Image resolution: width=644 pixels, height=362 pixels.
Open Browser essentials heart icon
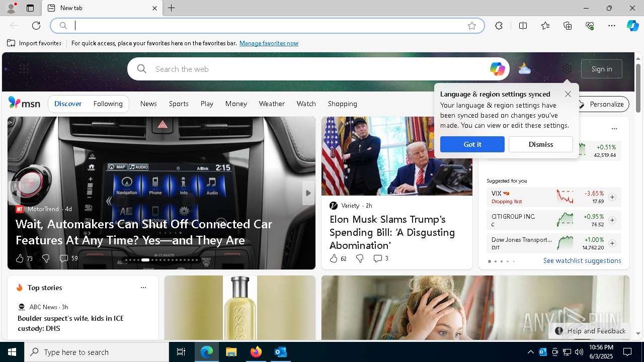(x=590, y=26)
